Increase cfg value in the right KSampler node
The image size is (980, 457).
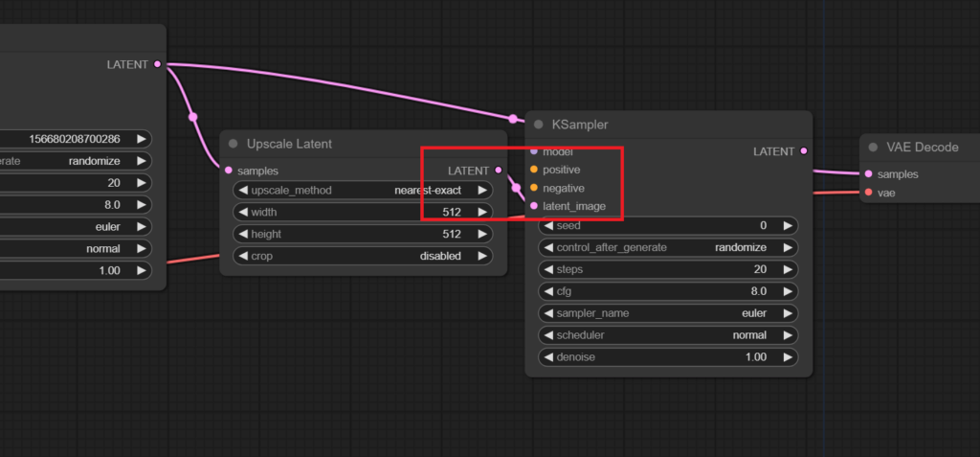point(788,291)
